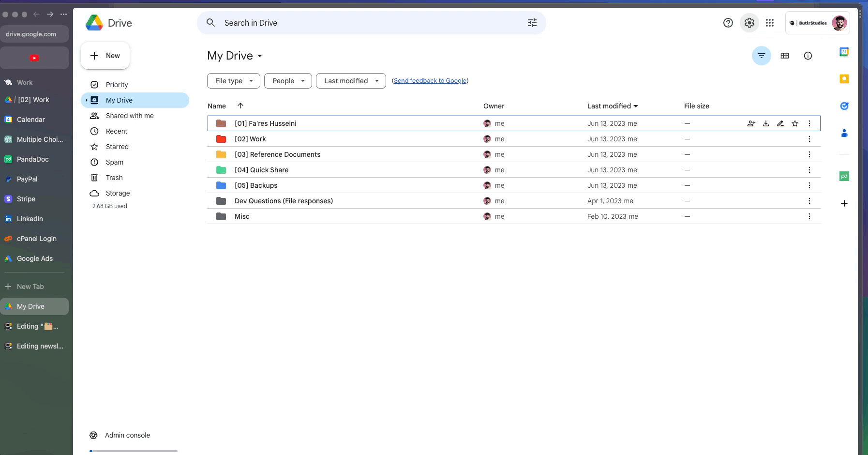Go to Shared with me
868x455 pixels.
129,116
